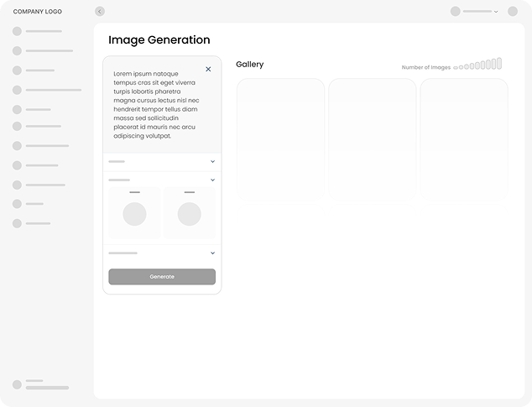532x407 pixels.
Task: Click the prompt text area
Action: [x=155, y=105]
